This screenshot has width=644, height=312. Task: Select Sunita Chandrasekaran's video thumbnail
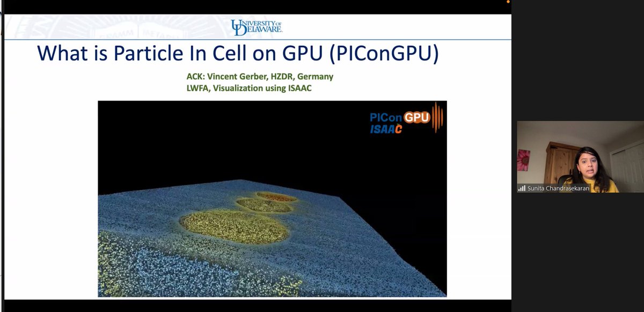580,157
